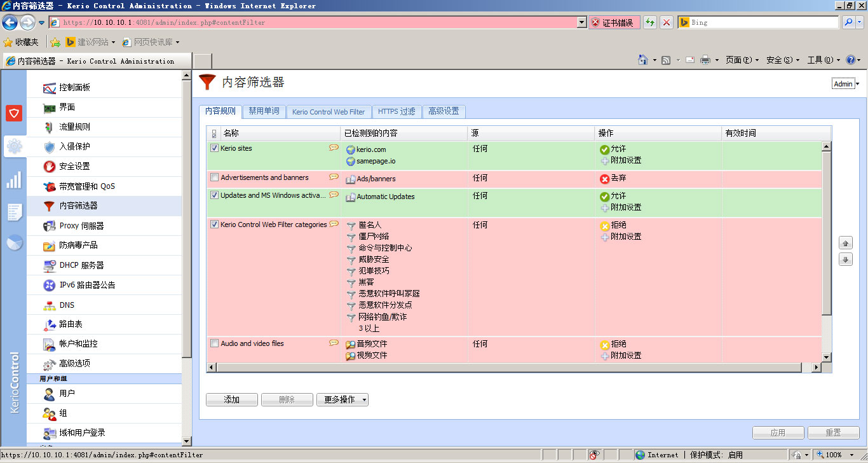The width and height of the screenshot is (868, 463).
Task: Open the logs document icon in left strip
Action: [14, 212]
